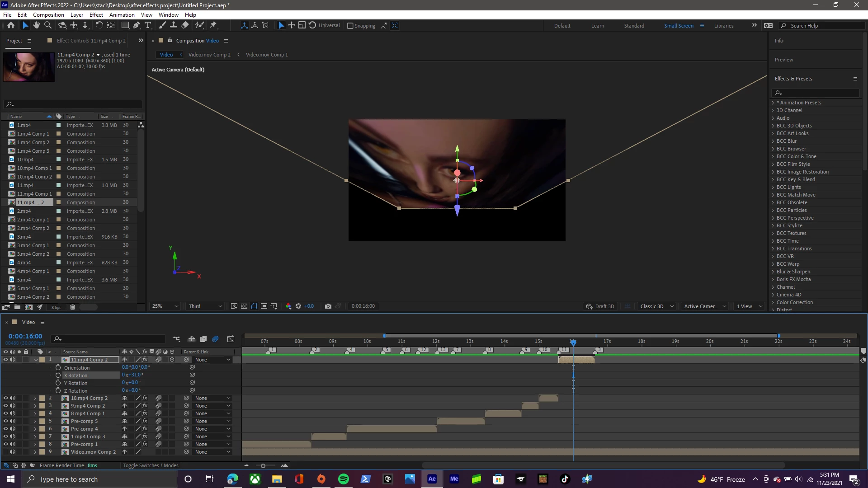Screen dimensions: 868x488
Task: Take a snapshot with camera icon
Action: click(x=328, y=306)
